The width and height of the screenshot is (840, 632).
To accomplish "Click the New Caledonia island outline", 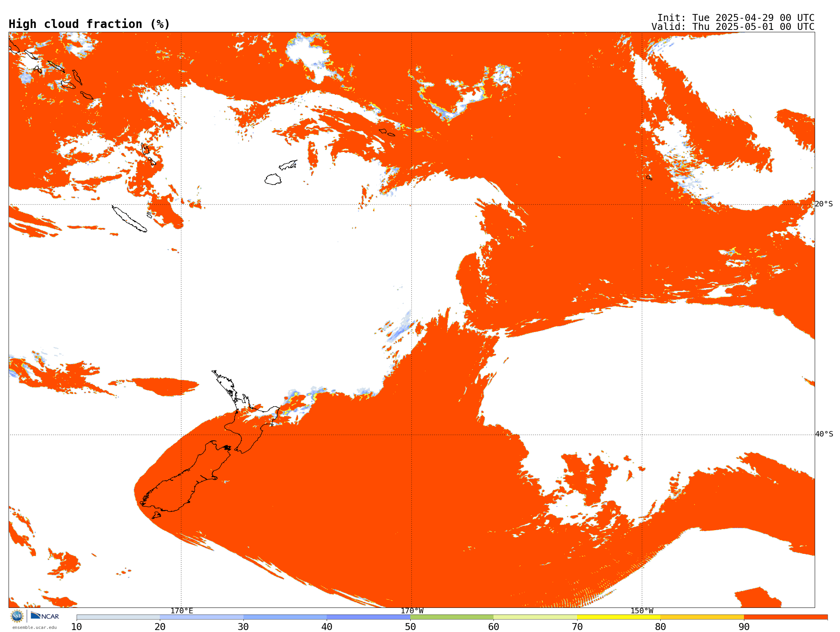I will click(129, 219).
